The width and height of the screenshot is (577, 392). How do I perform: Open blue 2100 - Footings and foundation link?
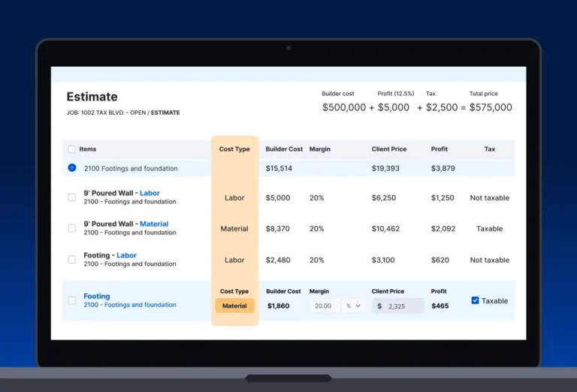130,305
